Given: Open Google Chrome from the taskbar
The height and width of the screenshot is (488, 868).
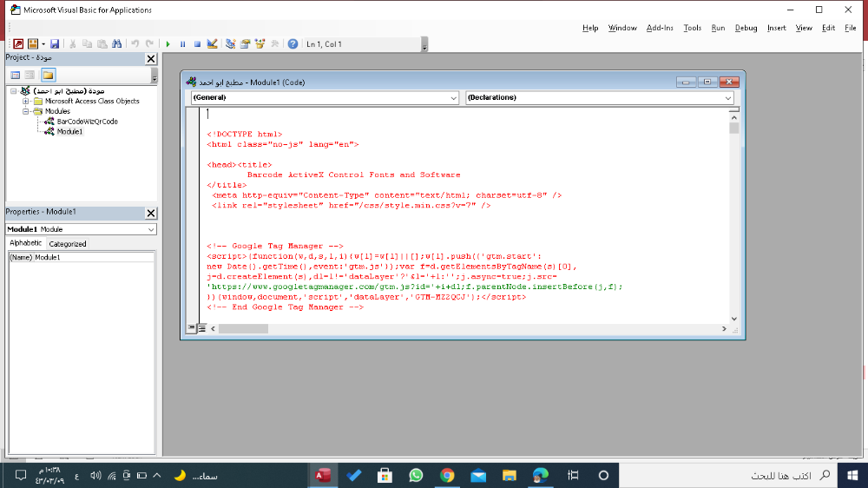Looking at the screenshot, I should 447,475.
